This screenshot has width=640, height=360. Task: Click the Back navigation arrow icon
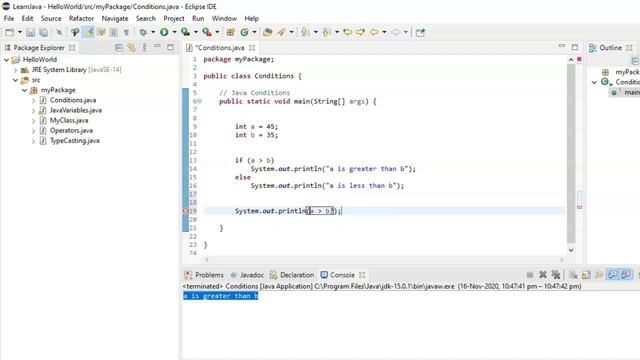373,32
